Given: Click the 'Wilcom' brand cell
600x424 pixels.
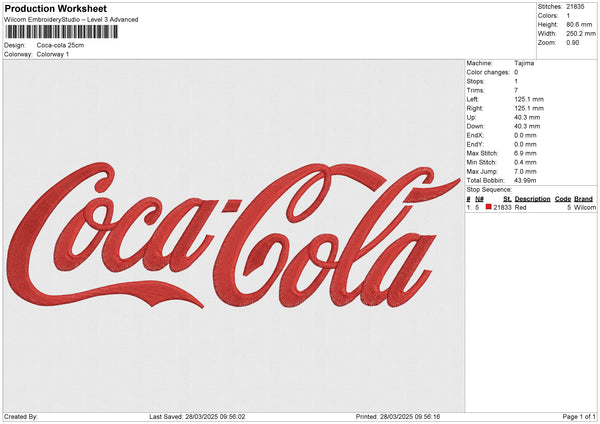Looking at the screenshot, I should click(585, 207).
